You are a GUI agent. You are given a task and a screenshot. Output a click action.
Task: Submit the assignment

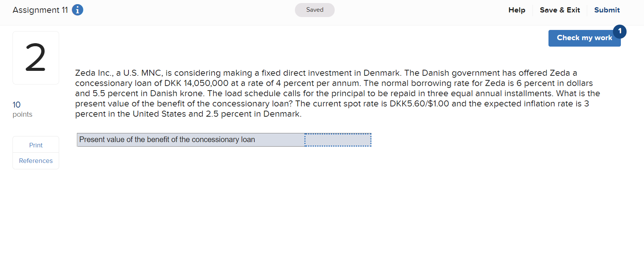[x=607, y=10]
